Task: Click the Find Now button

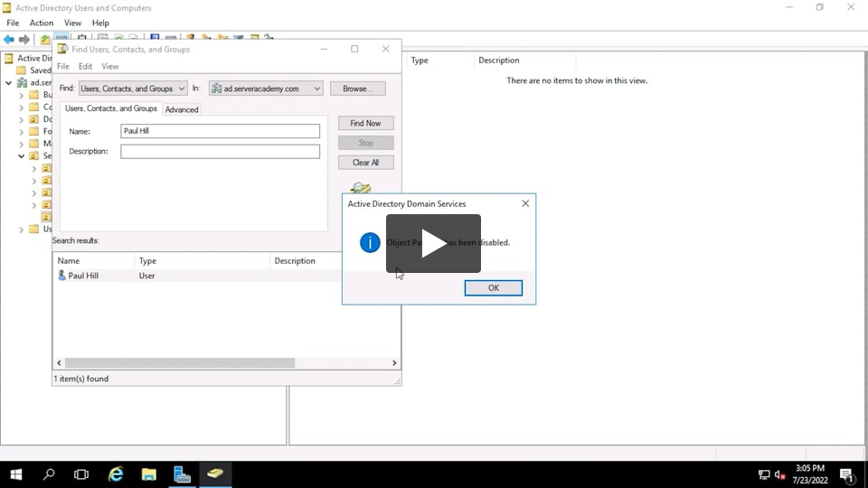Action: tap(365, 123)
